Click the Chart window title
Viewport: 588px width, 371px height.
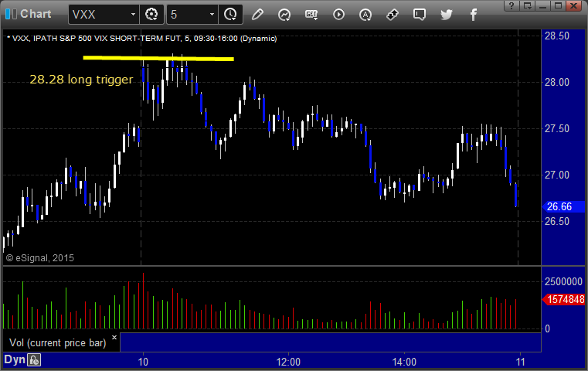coord(36,14)
